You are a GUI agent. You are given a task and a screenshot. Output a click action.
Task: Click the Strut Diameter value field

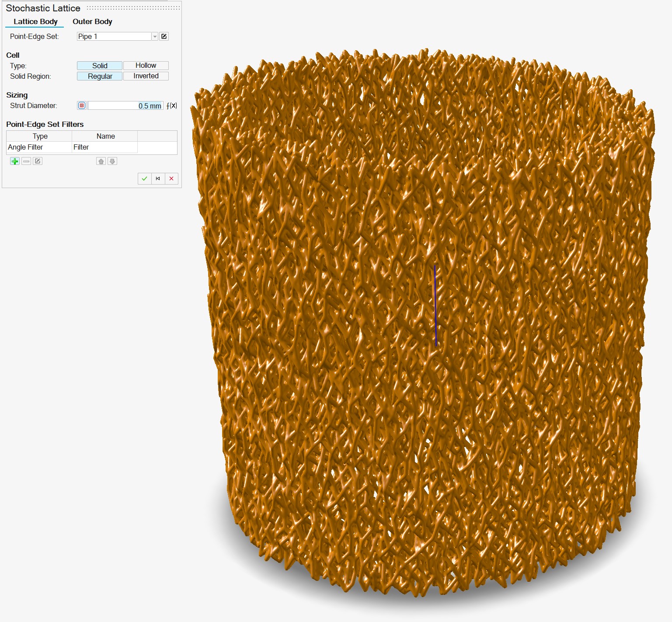point(125,105)
